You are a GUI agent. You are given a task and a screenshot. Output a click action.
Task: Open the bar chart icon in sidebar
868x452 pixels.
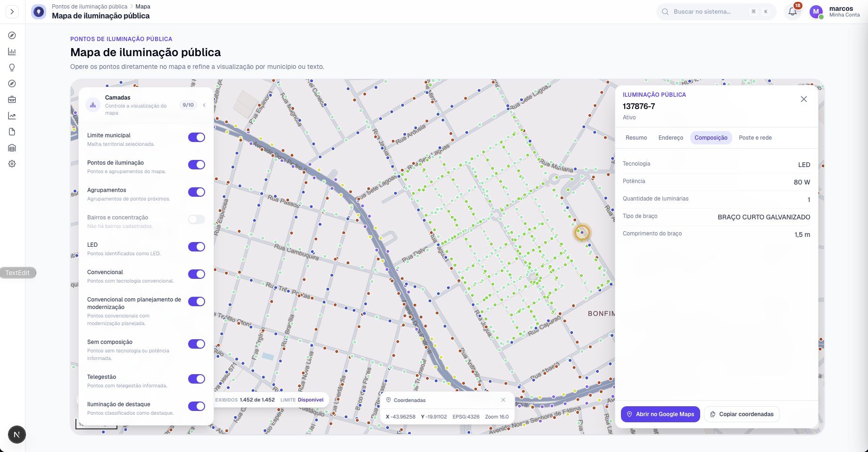[12, 51]
